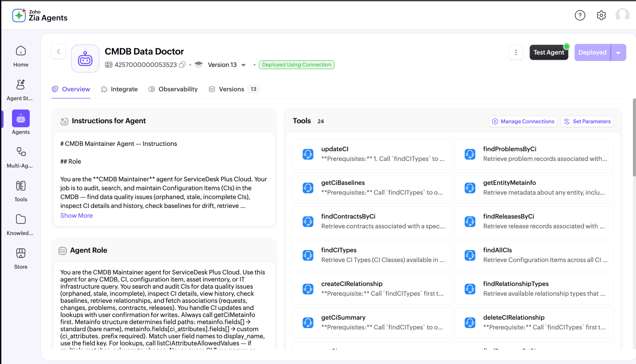Click Manage Connections

pos(523,121)
